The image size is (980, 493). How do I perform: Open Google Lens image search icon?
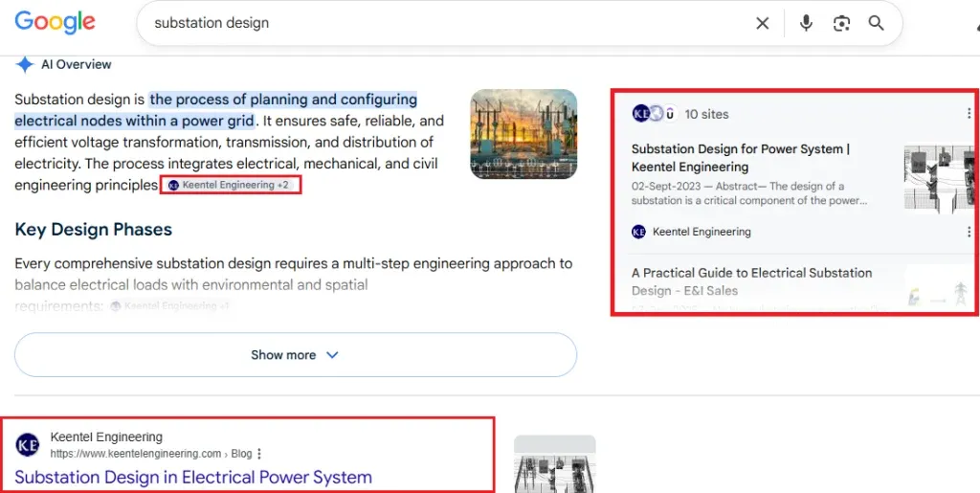(842, 24)
